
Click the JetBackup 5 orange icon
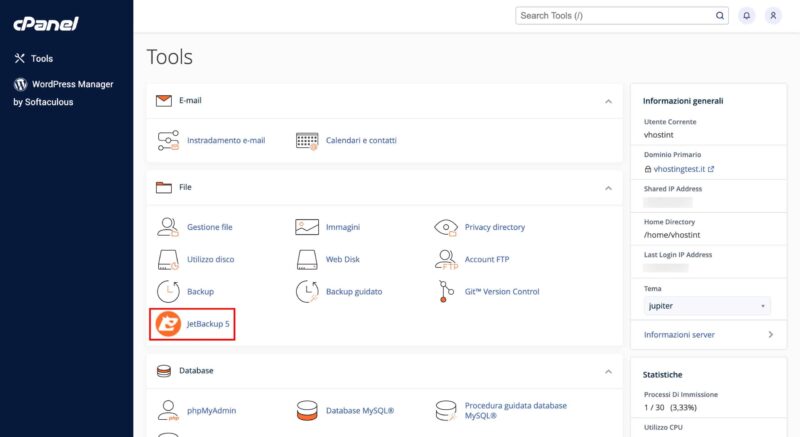pyautogui.click(x=168, y=324)
